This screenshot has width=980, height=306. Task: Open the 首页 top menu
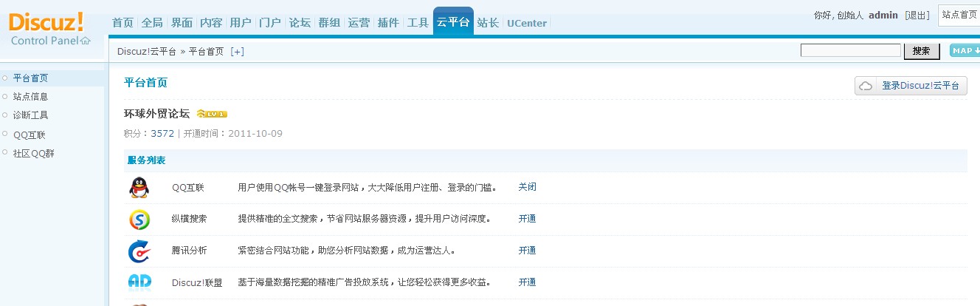pyautogui.click(x=122, y=23)
